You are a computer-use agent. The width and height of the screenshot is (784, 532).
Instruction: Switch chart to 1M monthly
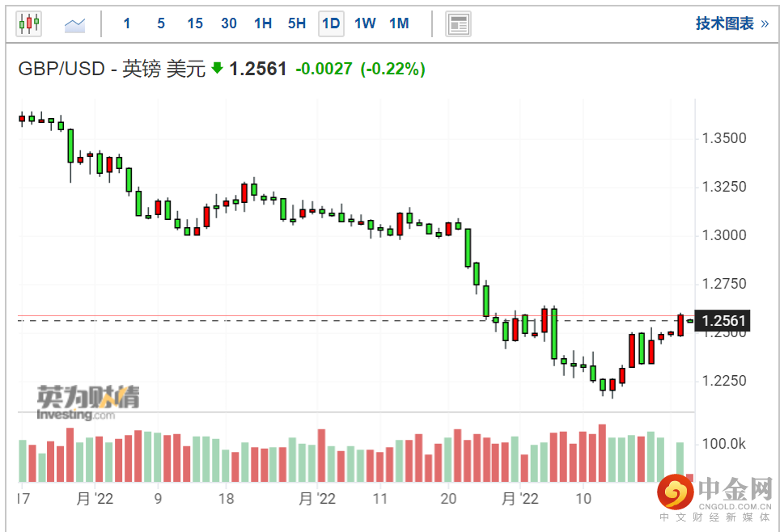399,23
